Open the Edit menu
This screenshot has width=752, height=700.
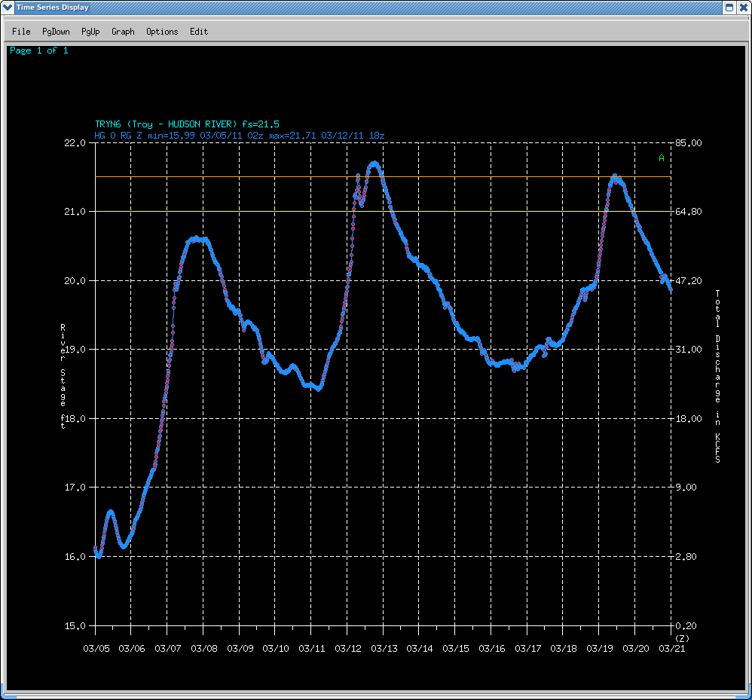[x=199, y=32]
